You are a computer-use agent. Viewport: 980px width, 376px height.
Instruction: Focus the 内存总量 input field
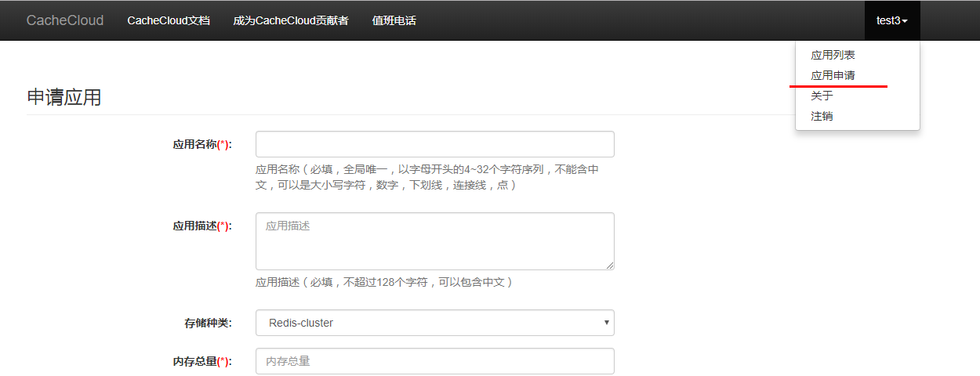[x=435, y=361]
